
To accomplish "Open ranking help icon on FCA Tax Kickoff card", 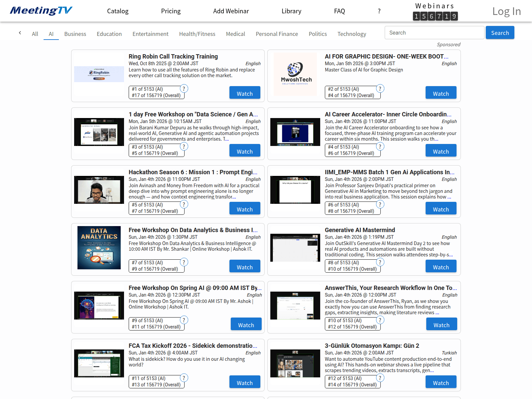I will [x=184, y=378].
